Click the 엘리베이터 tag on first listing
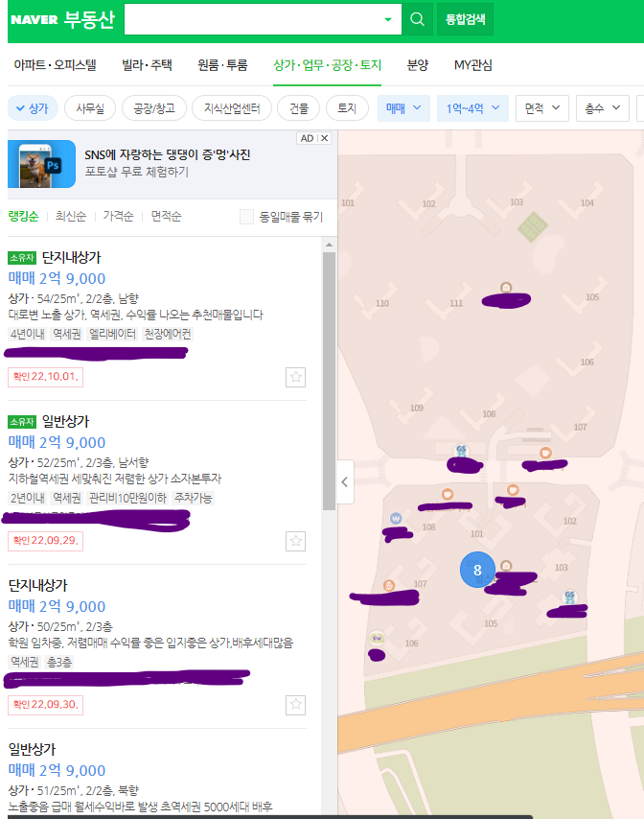Screen dimensions: 644x819 point(112,334)
